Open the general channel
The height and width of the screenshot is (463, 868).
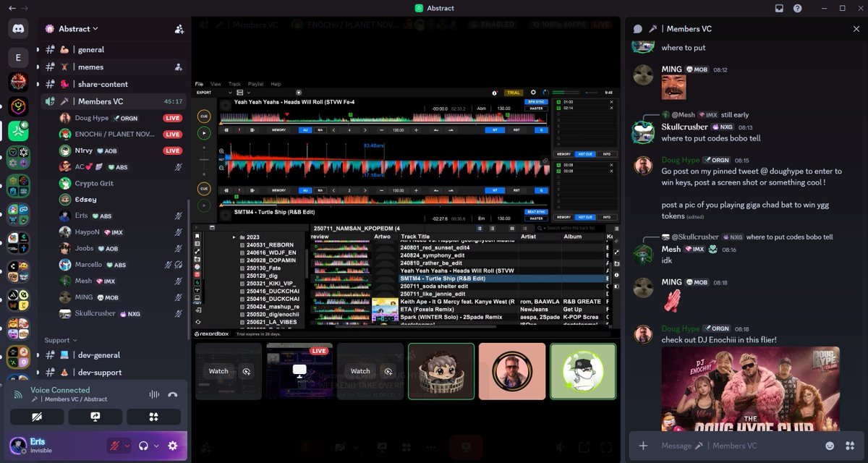[114, 50]
